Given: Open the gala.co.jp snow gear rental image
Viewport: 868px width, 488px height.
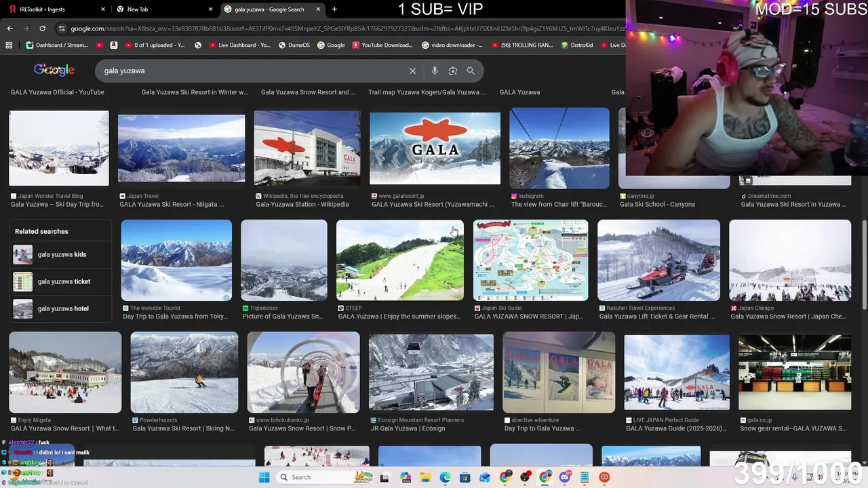Looking at the screenshot, I should pos(794,372).
